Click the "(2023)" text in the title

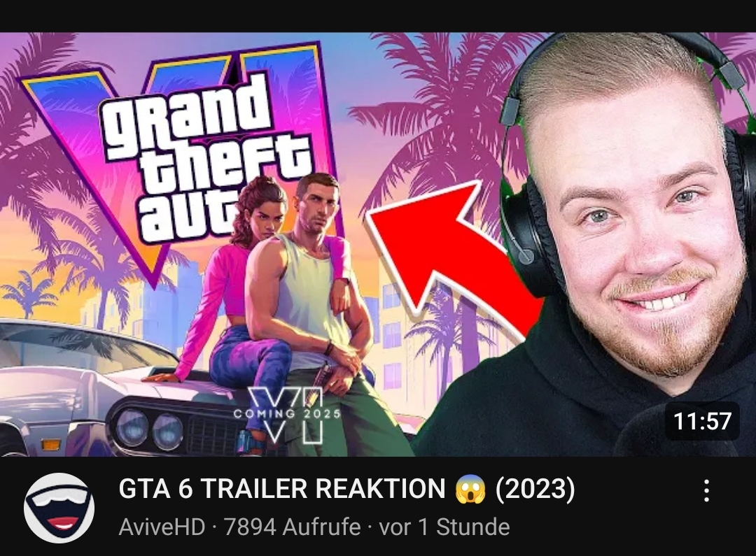coord(535,489)
